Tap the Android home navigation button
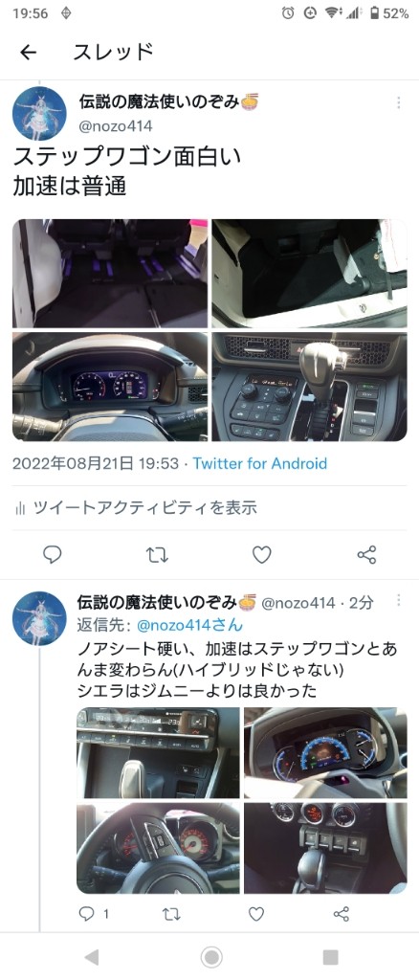419x980 pixels. pyautogui.click(x=211, y=956)
